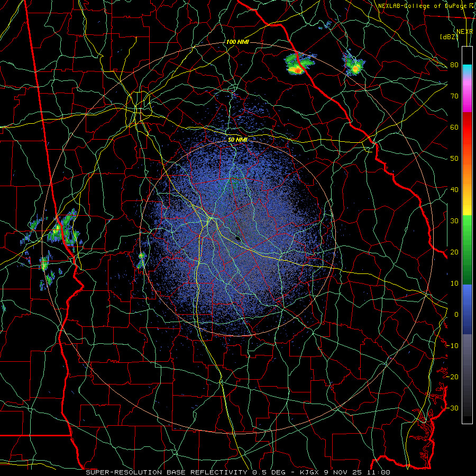Click the small echo cell just west of 50 NMI ring
Image resolution: width=476 pixels, height=476 pixels.
click(x=141, y=260)
